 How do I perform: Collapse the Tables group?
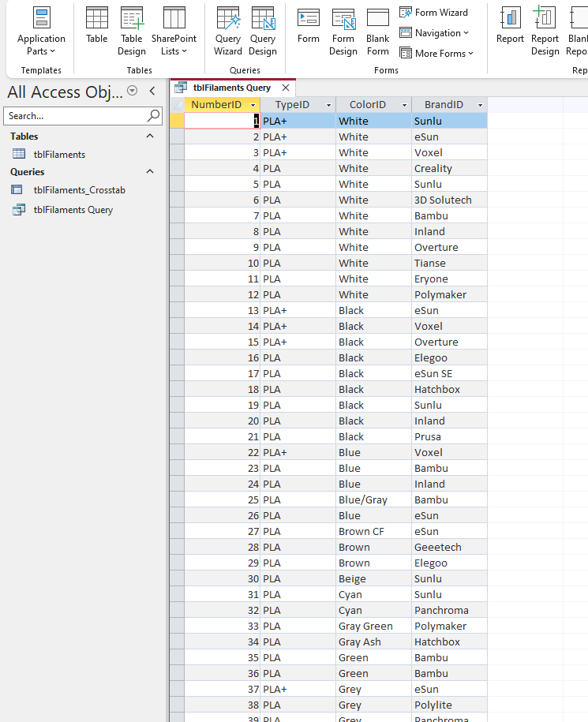[150, 136]
